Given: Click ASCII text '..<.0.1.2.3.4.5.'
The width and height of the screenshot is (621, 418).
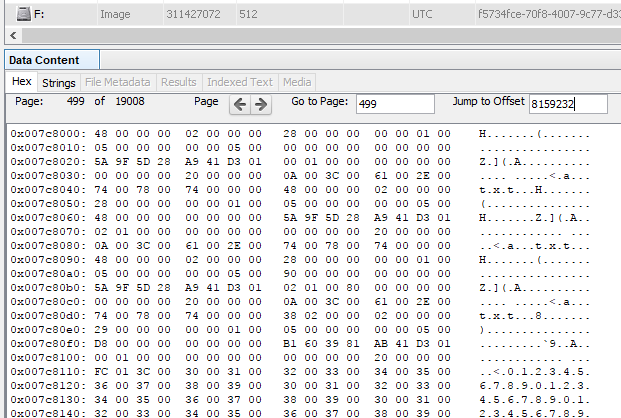Looking at the screenshot, I should [x=534, y=372].
